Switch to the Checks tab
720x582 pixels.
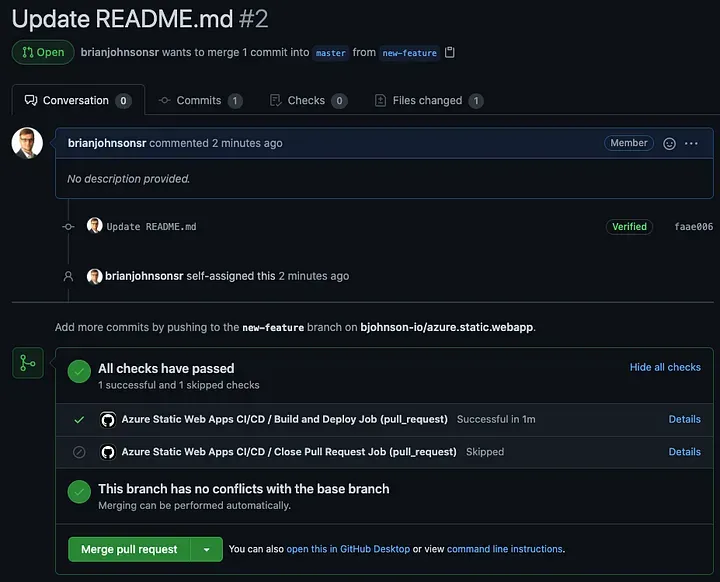308,100
